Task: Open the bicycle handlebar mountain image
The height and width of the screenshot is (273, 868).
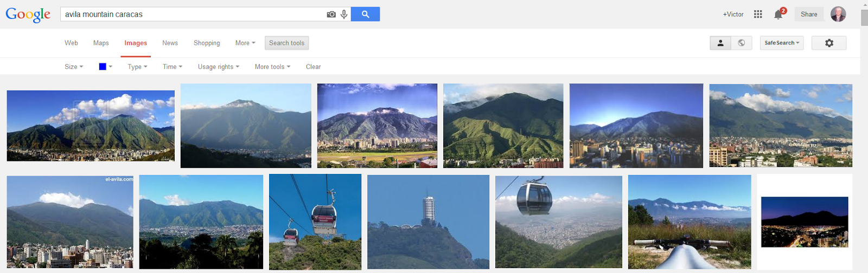Action: click(690, 222)
